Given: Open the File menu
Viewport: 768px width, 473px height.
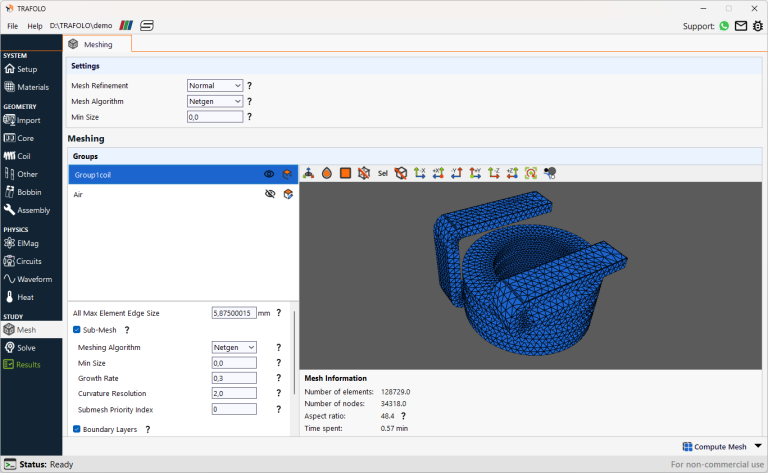Looking at the screenshot, I should click(x=13, y=26).
